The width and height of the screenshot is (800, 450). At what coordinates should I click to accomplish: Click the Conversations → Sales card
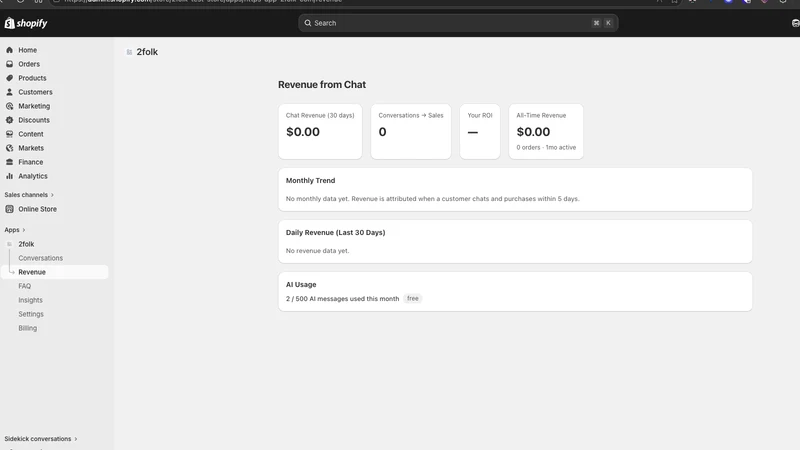[x=411, y=132]
